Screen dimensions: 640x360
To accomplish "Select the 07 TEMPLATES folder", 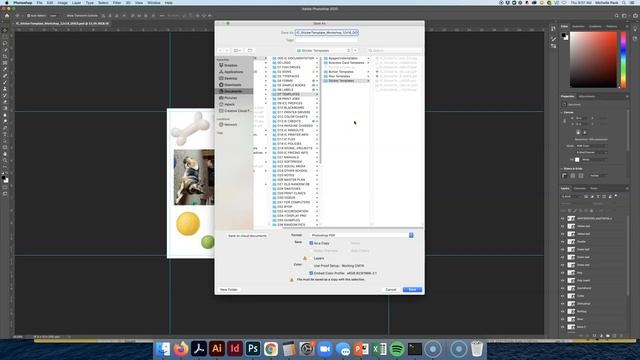I will click(295, 94).
